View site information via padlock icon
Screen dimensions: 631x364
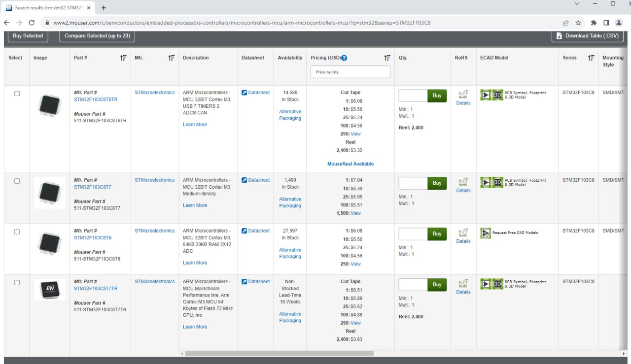pyautogui.click(x=47, y=23)
